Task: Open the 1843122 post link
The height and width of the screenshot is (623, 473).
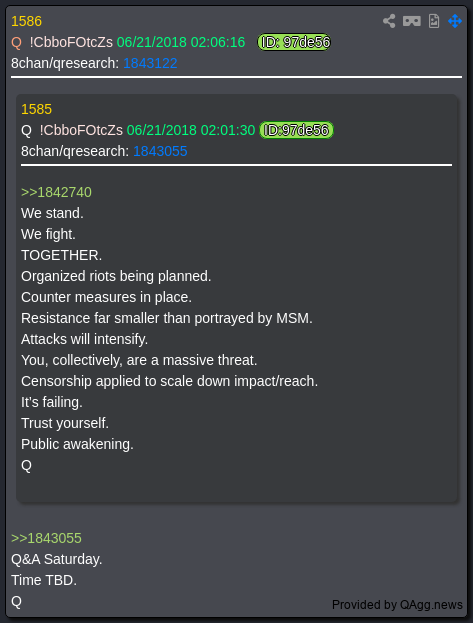Action: pyautogui.click(x=150, y=63)
